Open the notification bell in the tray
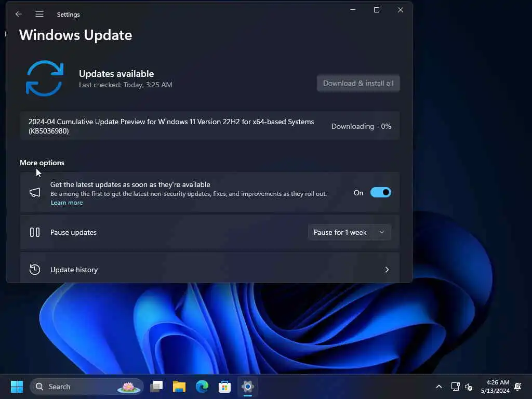532x399 pixels. click(518, 387)
